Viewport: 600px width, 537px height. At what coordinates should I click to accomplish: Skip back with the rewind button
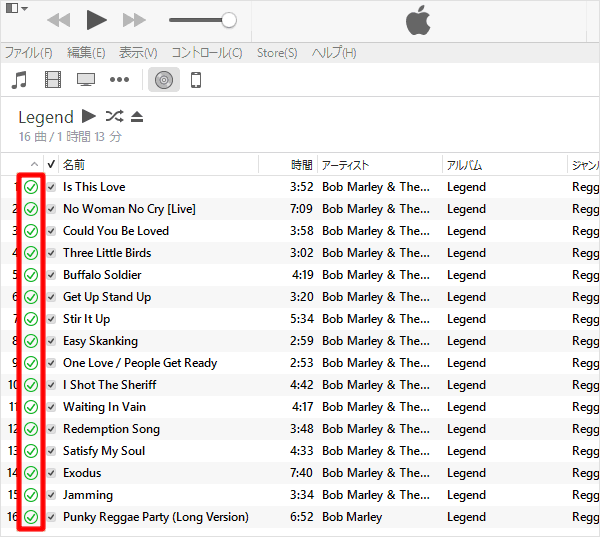pyautogui.click(x=59, y=20)
